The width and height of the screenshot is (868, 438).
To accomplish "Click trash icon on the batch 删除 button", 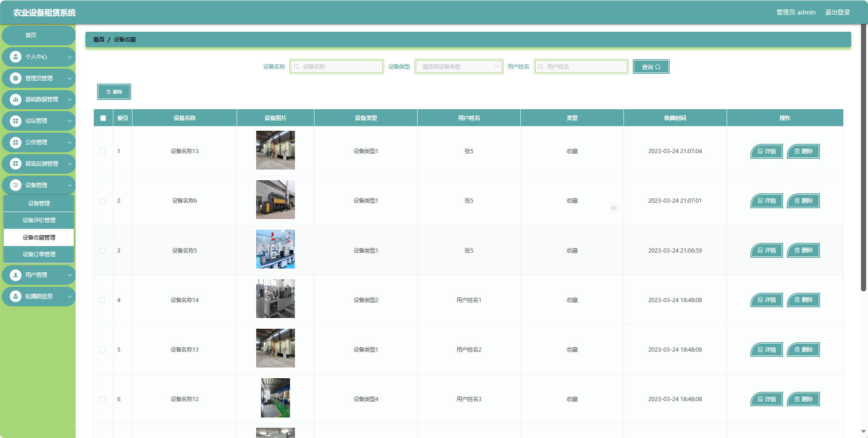I will (109, 92).
